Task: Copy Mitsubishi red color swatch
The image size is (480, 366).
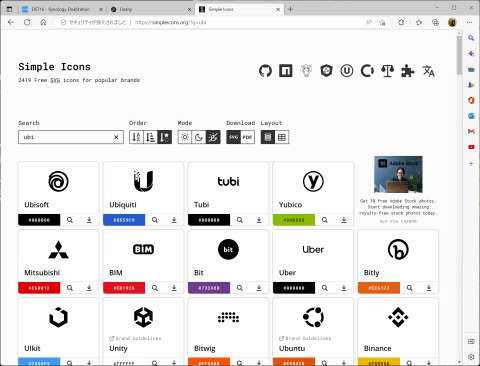Action: (x=39, y=288)
